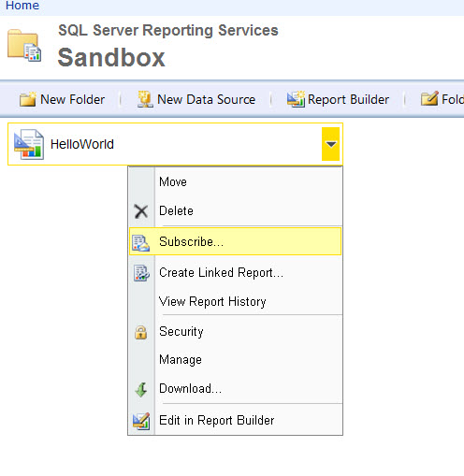Click the Create Linked Report icon
The height and width of the screenshot is (476, 464).
click(x=141, y=273)
